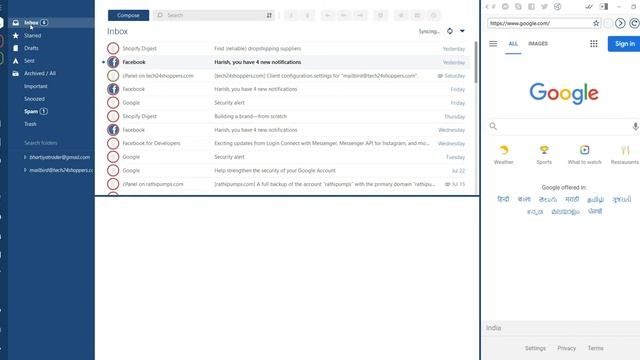Click the Weather shortcut on Google
This screenshot has height=360, width=640.
[504, 154]
